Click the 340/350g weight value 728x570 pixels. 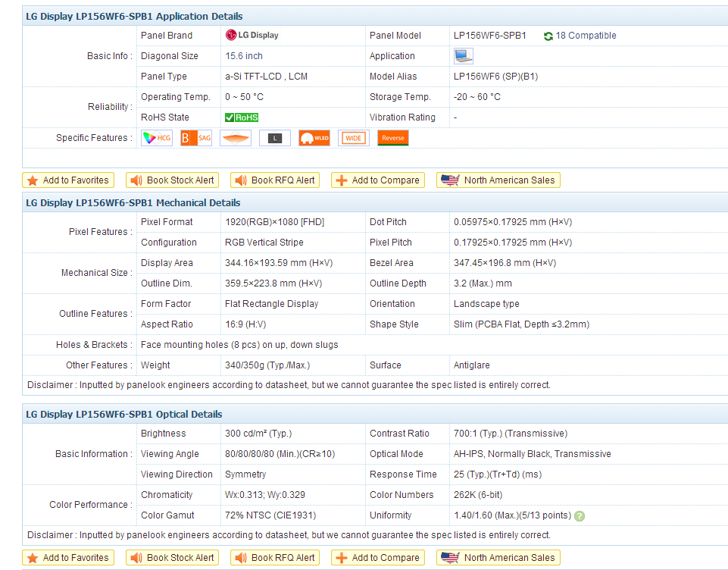(x=267, y=365)
